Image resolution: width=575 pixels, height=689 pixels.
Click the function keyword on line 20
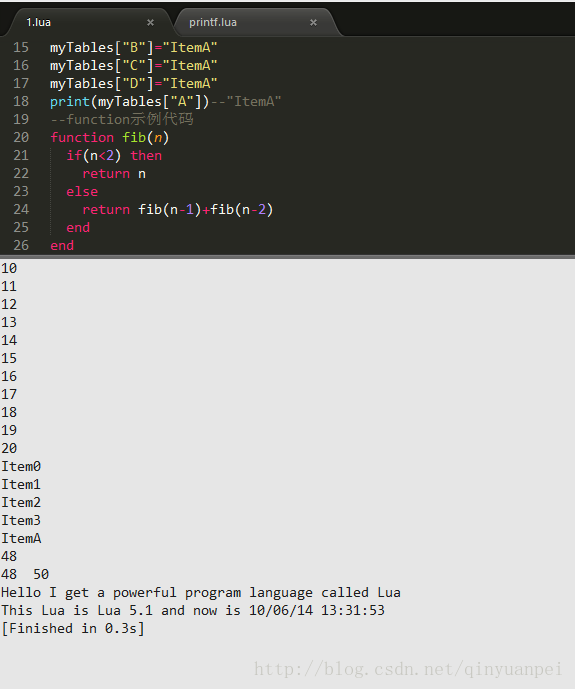[x=82, y=138]
